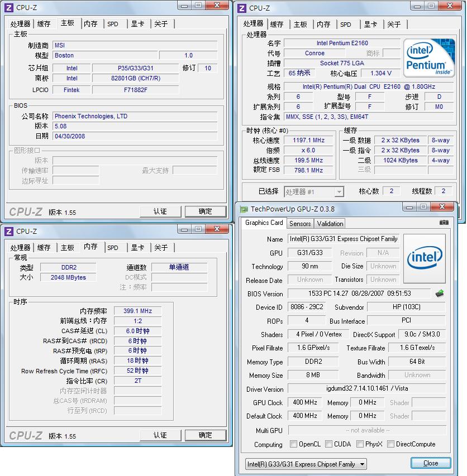Viewport: 467px width, 476px height.
Task: Click the Device ID field 8086 - 29C2
Action: pyautogui.click(x=307, y=307)
